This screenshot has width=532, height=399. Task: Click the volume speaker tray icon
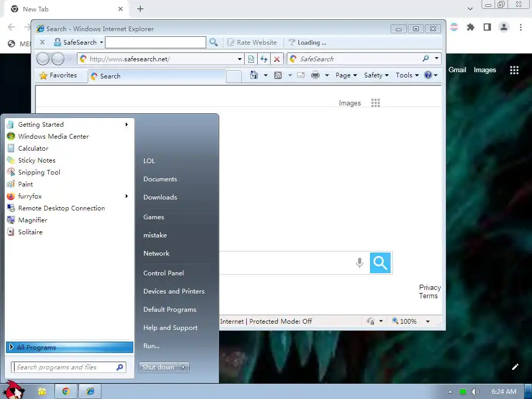475,392
